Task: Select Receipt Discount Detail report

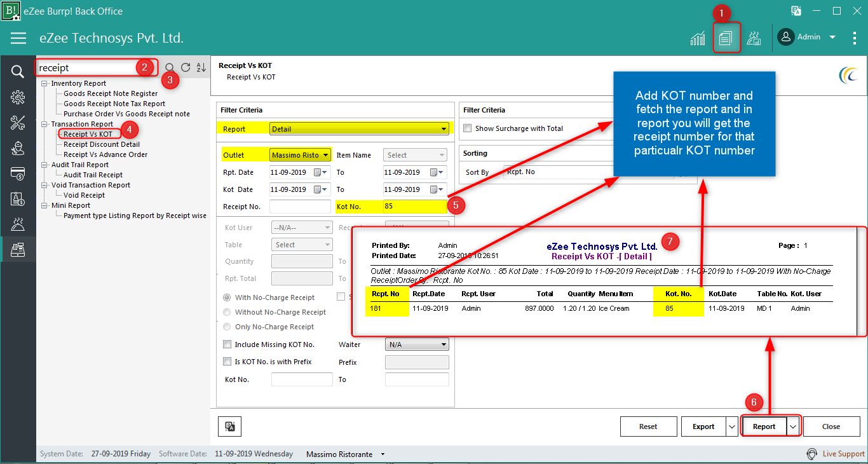Action: [102, 144]
